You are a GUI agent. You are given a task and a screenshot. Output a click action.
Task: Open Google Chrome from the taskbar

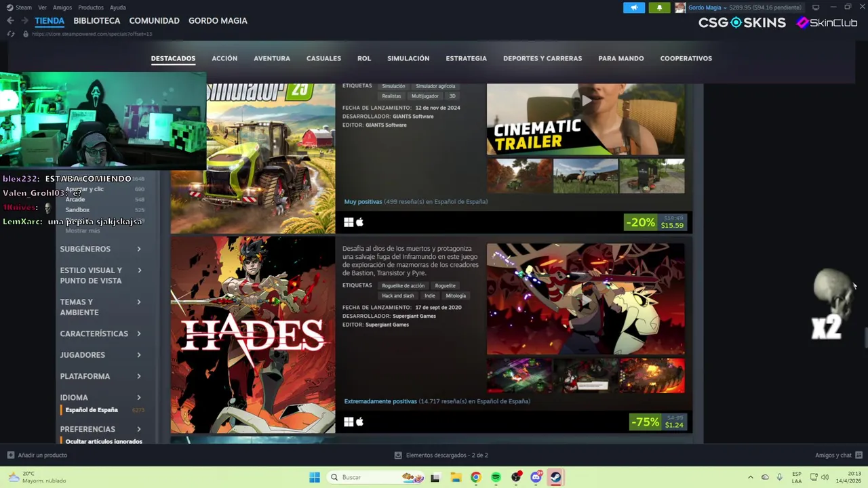click(475, 477)
